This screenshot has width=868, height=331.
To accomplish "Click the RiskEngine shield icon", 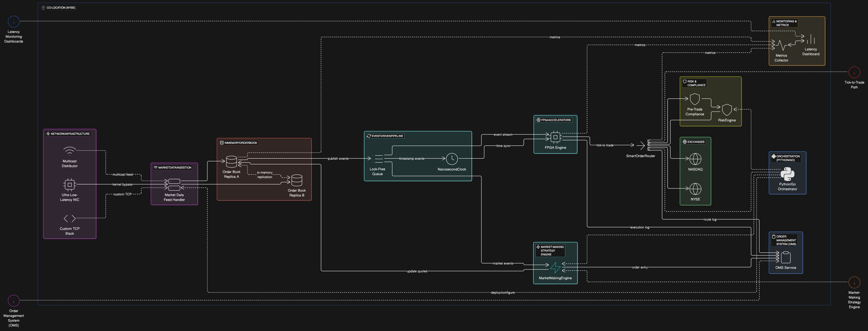I will tap(727, 110).
